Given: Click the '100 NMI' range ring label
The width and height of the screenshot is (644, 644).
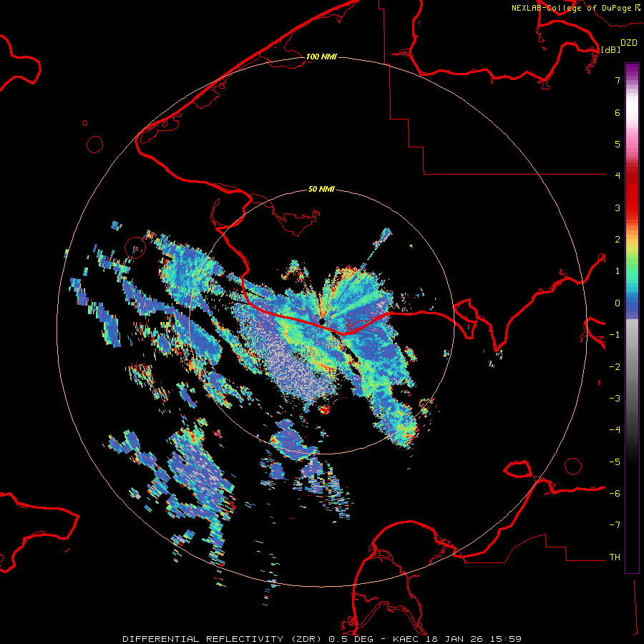Looking at the screenshot, I should tap(321, 57).
